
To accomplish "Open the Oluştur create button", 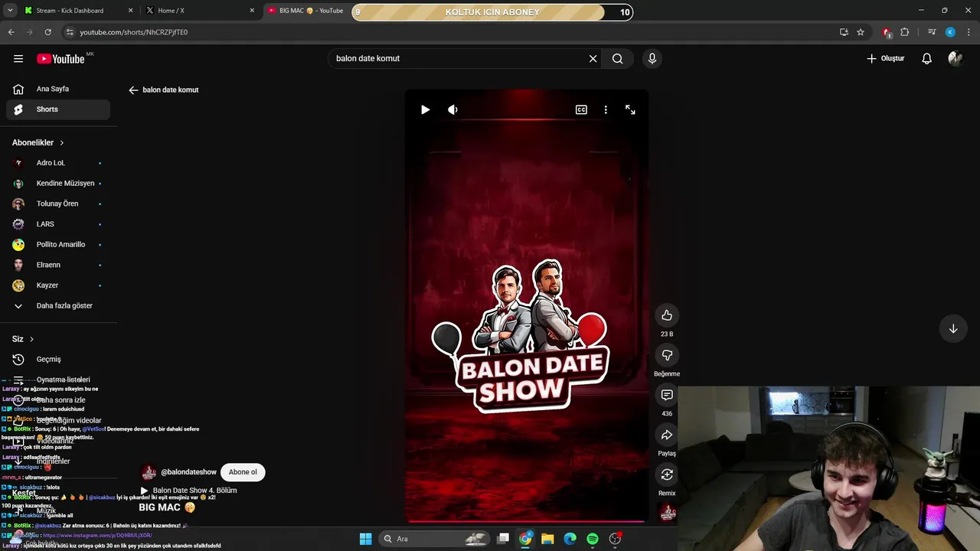I will 885,59.
